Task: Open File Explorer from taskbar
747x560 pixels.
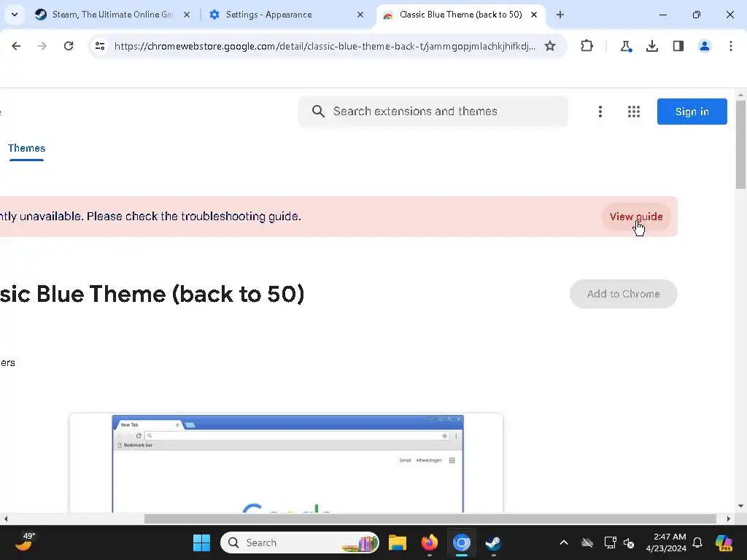Action: [398, 542]
